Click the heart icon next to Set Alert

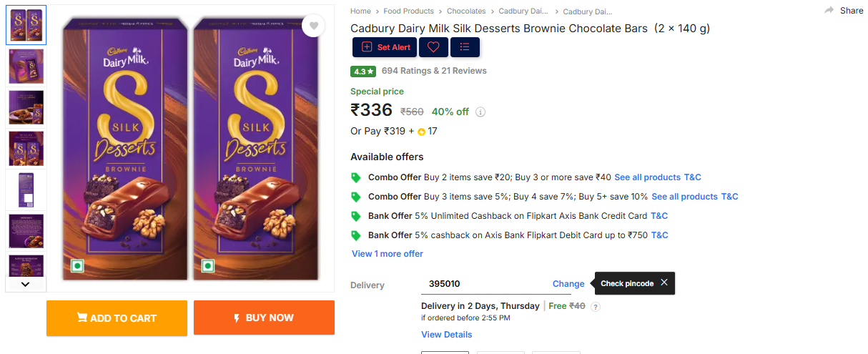click(x=433, y=47)
